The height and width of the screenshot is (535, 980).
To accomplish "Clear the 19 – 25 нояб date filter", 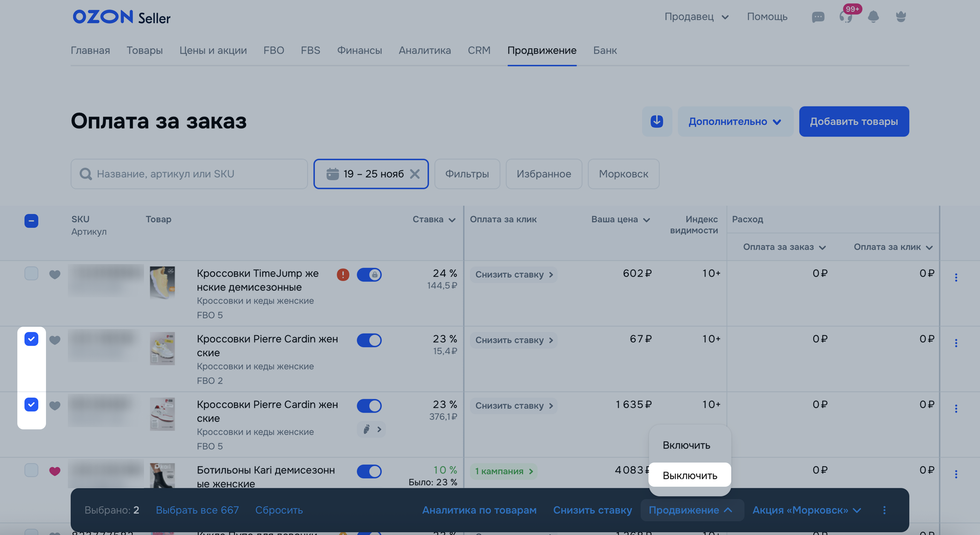I will tap(415, 174).
